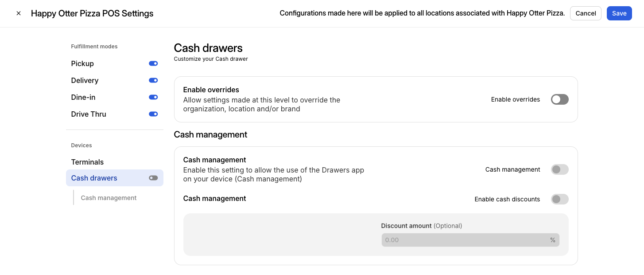Toggle the Delivery fulfillment switch
The width and height of the screenshot is (644, 275).
[153, 80]
